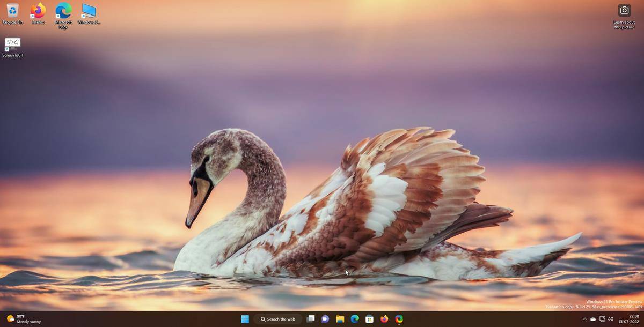The image size is (644, 327).
Task: Open Teams Chat from the taskbar
Action: [325, 319]
